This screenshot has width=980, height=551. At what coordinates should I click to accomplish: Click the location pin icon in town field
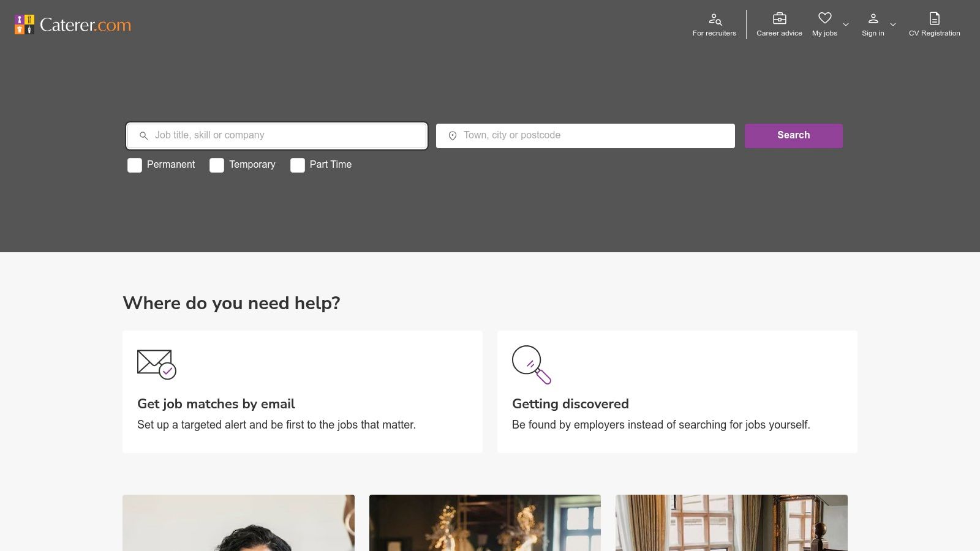coord(453,136)
